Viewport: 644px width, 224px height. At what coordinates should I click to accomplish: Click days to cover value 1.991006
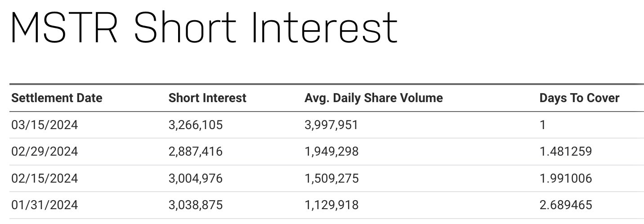click(566, 179)
